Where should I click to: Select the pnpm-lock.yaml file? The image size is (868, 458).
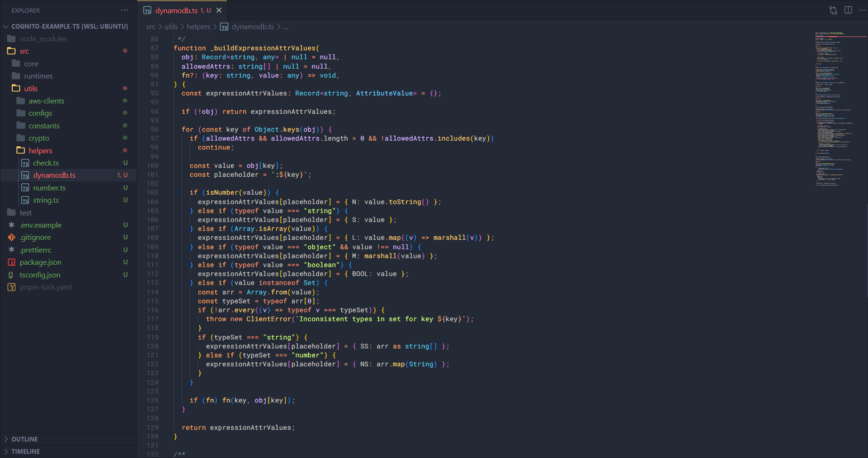[x=46, y=287]
